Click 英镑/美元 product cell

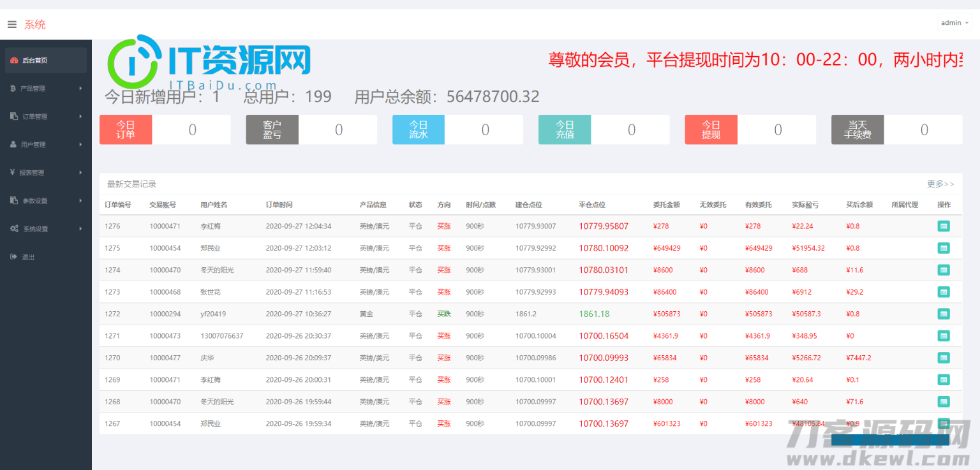point(375,358)
